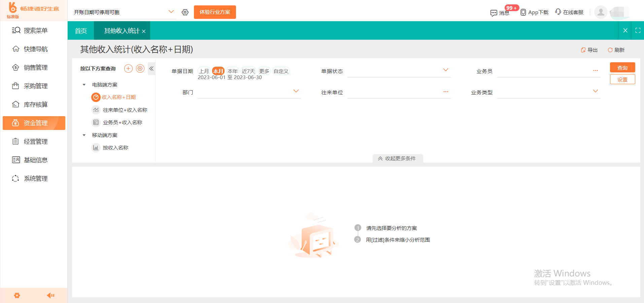
Task: Switch date range to 本年
Action: click(x=233, y=71)
